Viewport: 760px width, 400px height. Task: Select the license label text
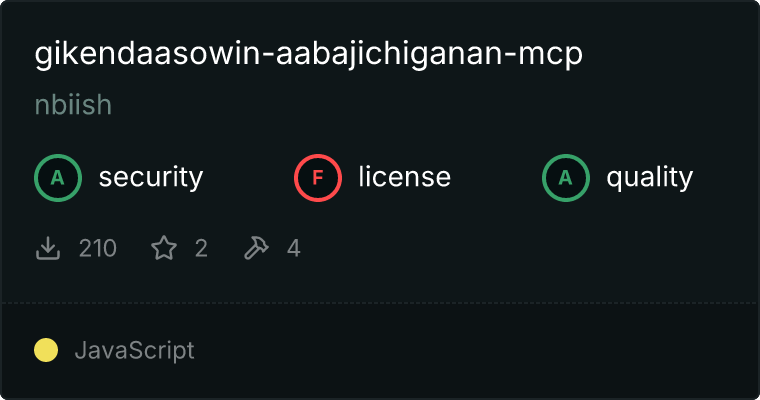[x=405, y=177]
